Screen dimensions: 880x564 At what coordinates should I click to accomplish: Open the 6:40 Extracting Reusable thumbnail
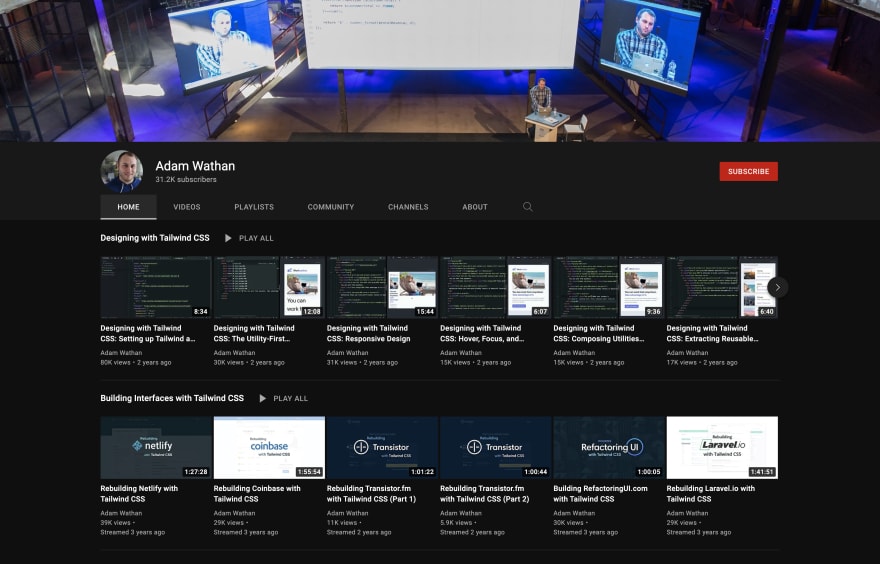pyautogui.click(x=722, y=287)
